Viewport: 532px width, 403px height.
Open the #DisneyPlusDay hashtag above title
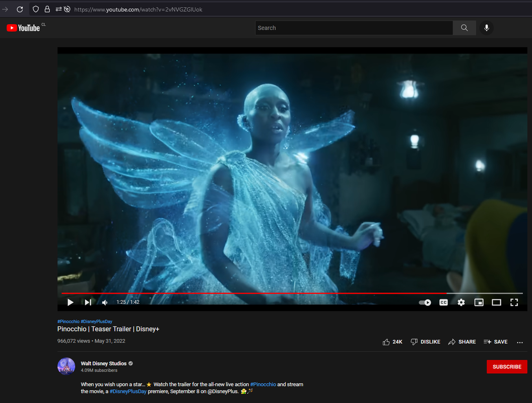96,321
